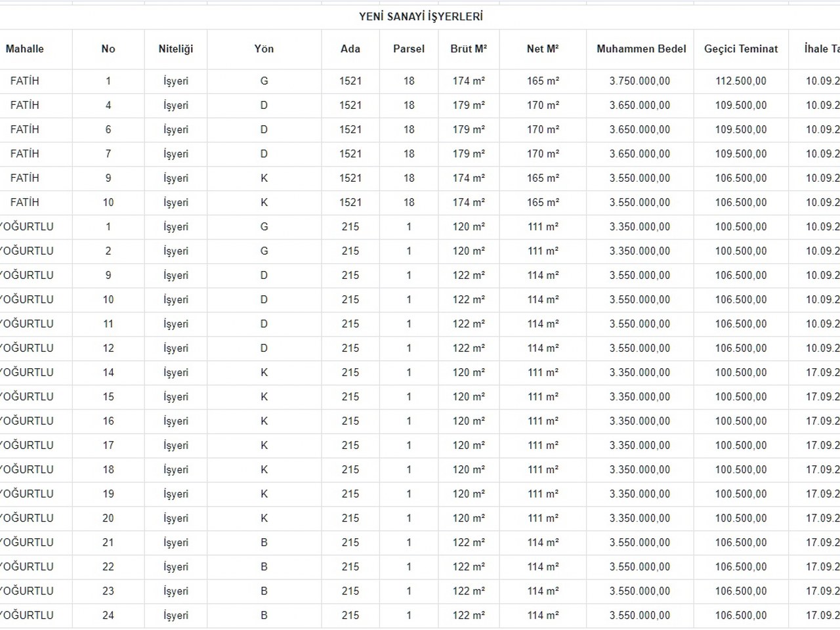This screenshot has height=630, width=840.
Task: Click the Brüt M² column header
Action: (469, 49)
